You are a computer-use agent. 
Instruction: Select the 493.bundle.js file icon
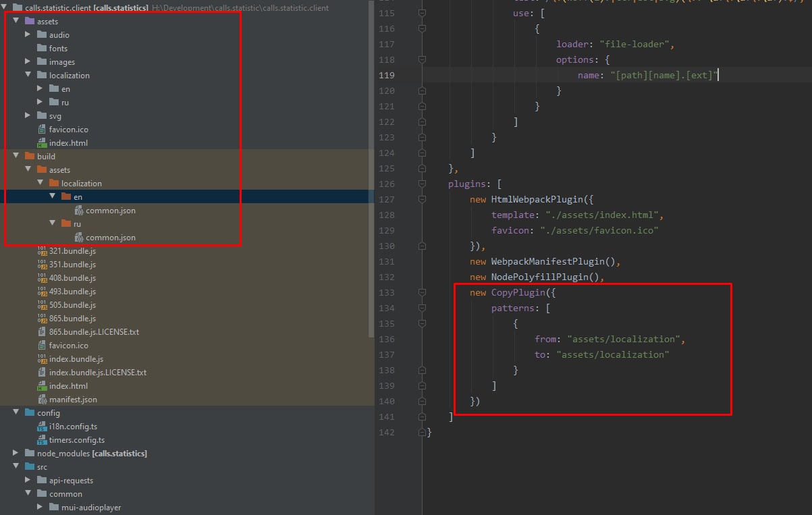(42, 291)
